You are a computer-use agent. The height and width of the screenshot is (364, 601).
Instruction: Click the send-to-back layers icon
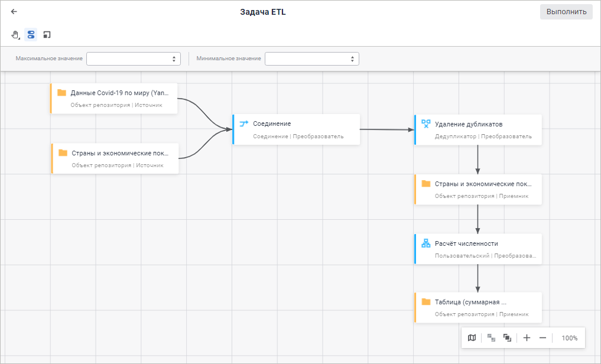492,338
